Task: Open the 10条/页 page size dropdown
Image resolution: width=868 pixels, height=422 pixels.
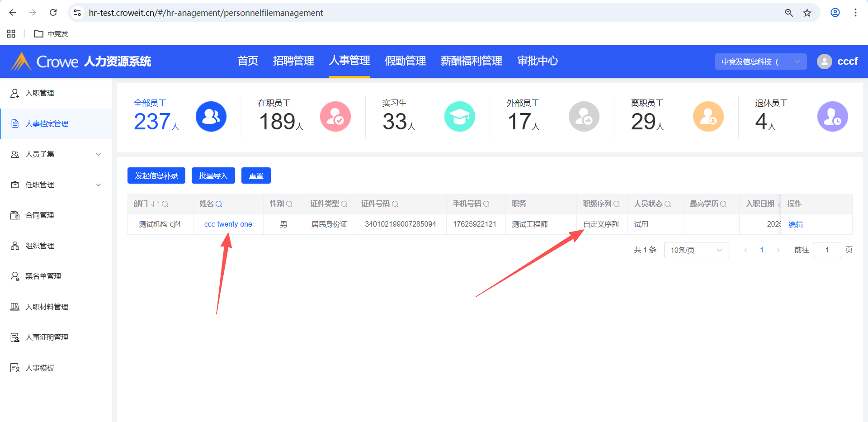Action: [696, 250]
